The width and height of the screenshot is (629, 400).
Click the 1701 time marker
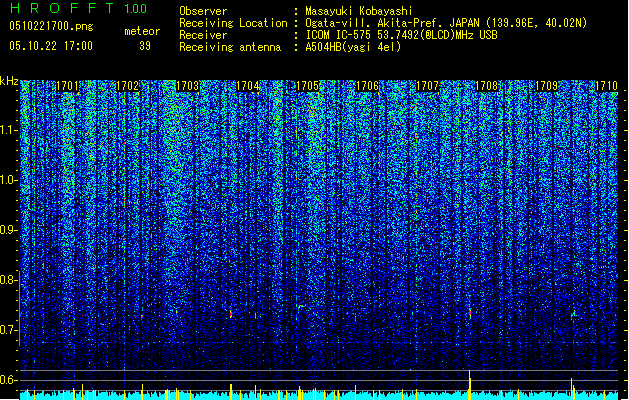67,86
